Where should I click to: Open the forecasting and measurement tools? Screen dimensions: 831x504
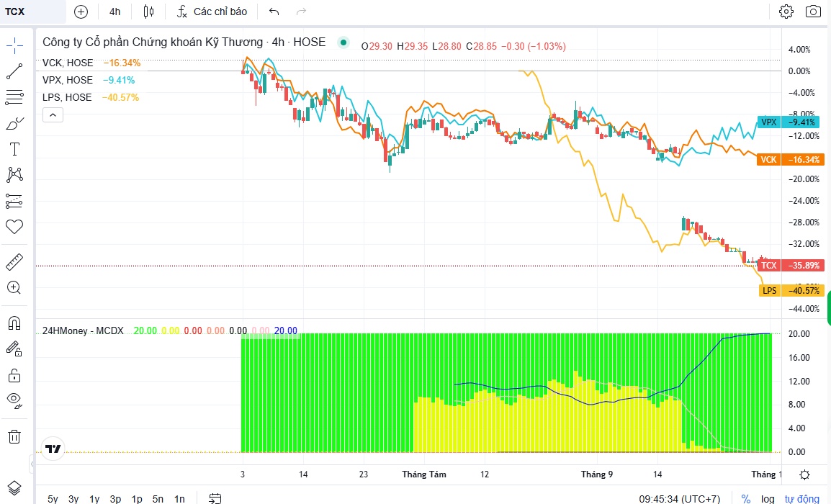point(14,201)
